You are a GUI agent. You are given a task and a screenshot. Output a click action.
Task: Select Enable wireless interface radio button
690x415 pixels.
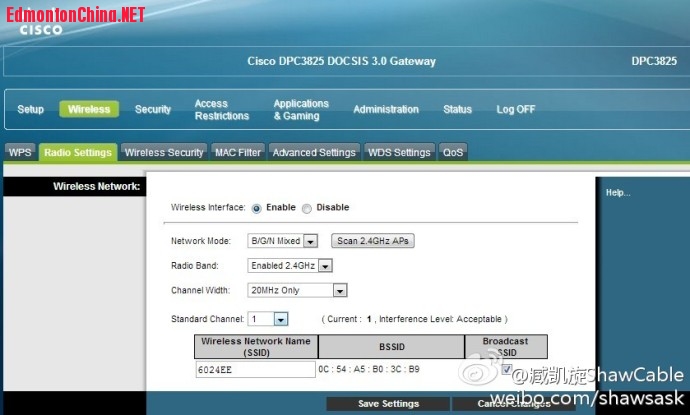pyautogui.click(x=256, y=209)
